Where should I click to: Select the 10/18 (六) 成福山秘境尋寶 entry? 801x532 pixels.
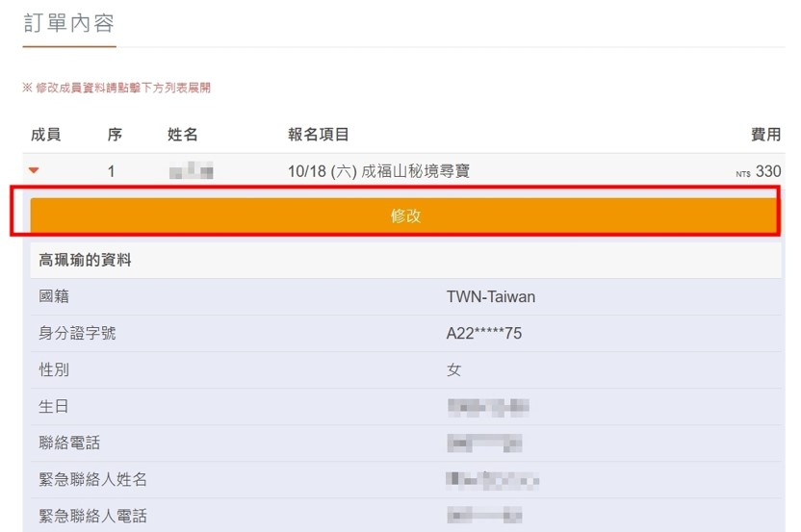(378, 172)
